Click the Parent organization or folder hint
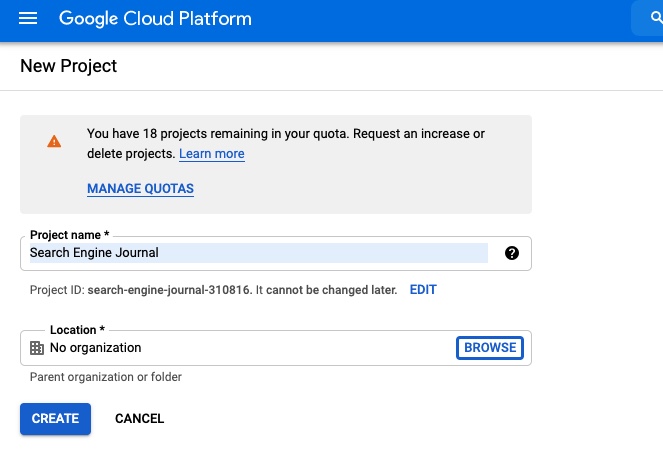Screen dimensions: 663x473 (105, 377)
